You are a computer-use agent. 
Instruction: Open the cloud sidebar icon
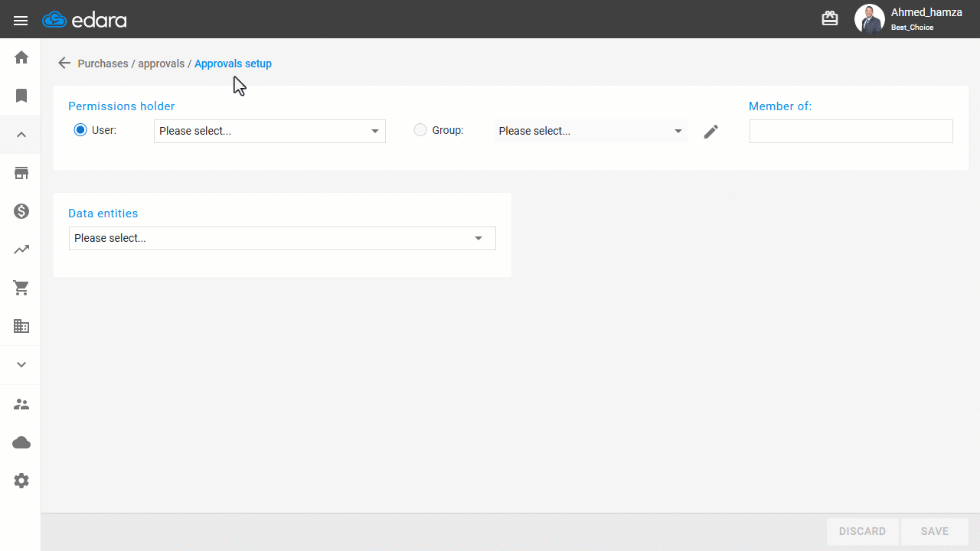coord(21,442)
